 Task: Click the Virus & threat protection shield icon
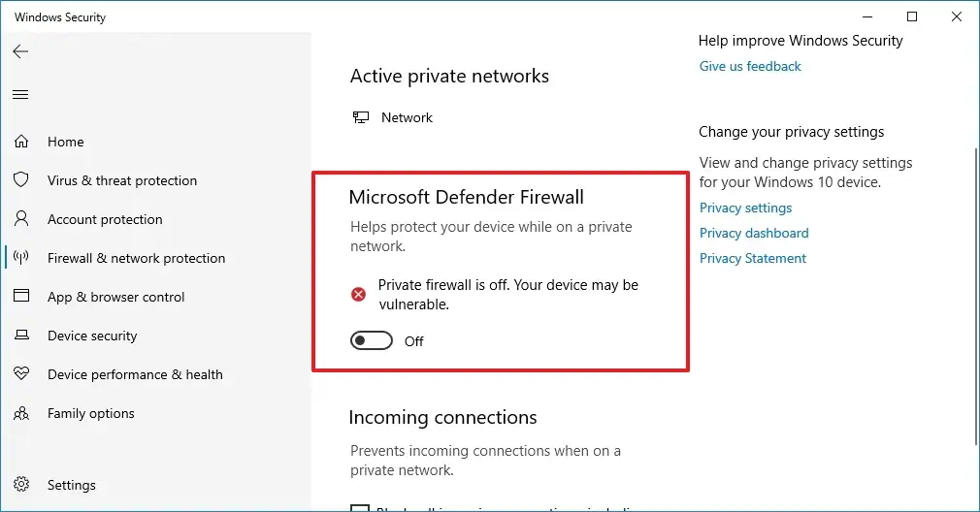pos(21,180)
